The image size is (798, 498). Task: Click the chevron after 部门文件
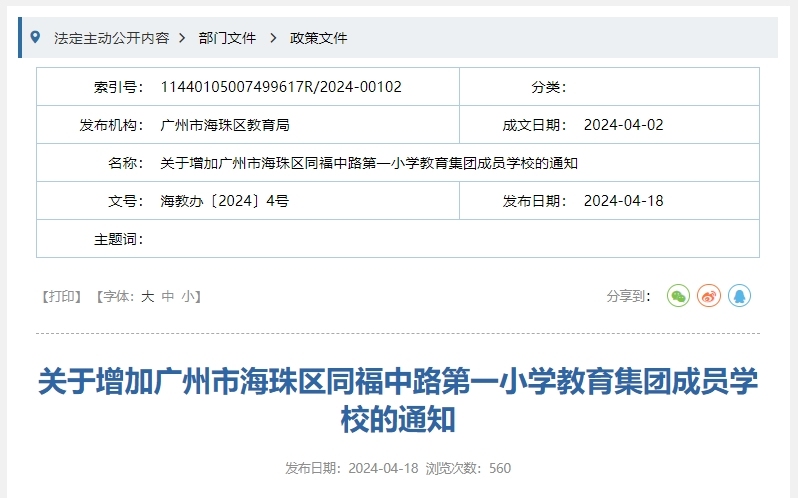[273, 38]
